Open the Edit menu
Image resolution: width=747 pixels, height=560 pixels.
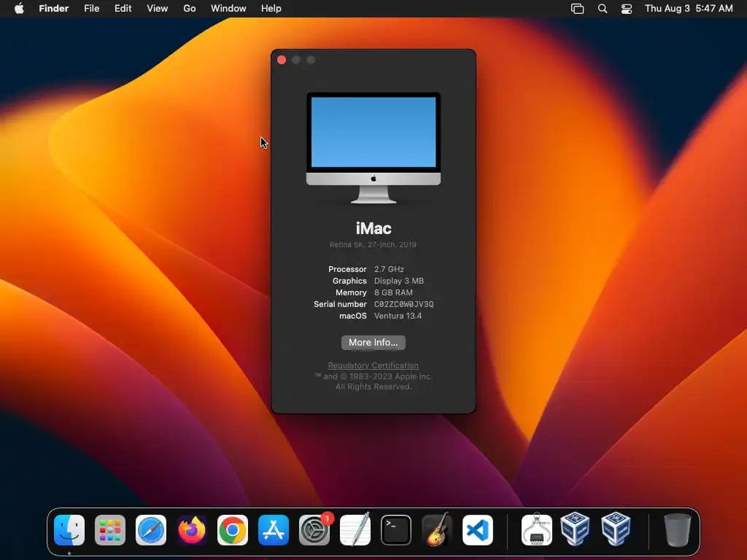tap(123, 9)
